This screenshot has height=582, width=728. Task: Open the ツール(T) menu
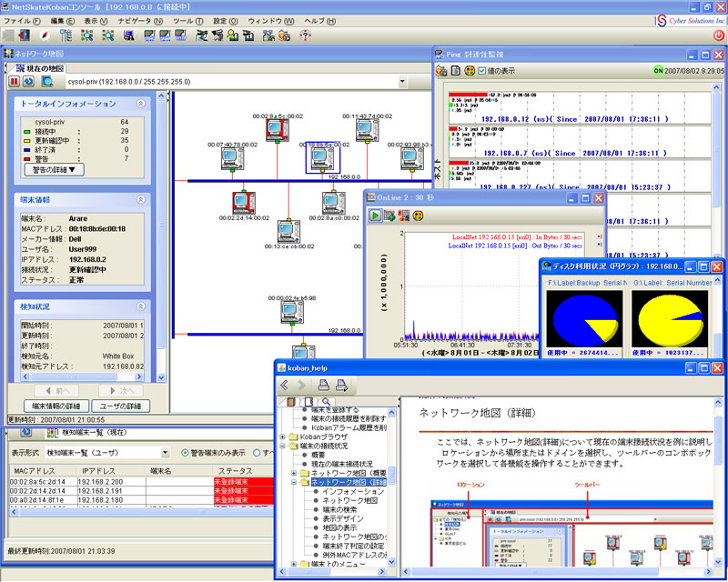188,21
